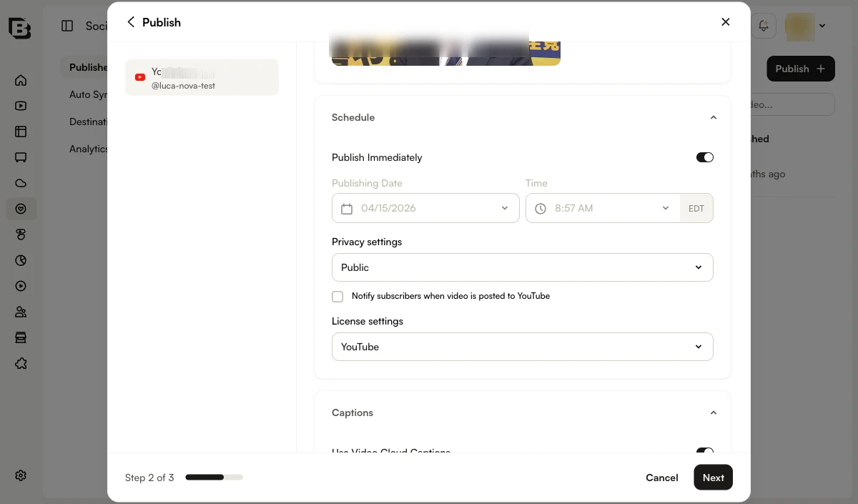Toggle Use Video Cloud Captions switch

(705, 451)
